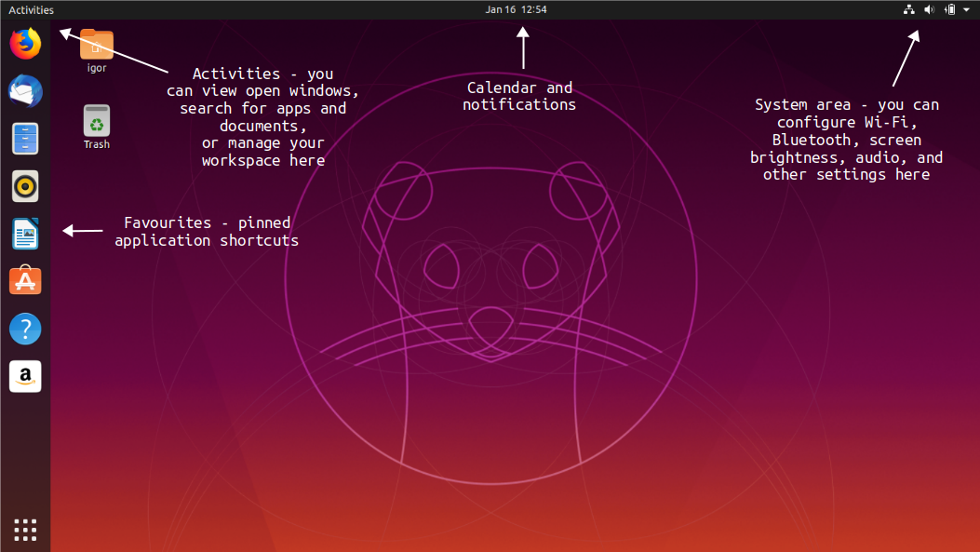Click the volume speaker icon

coord(930,9)
